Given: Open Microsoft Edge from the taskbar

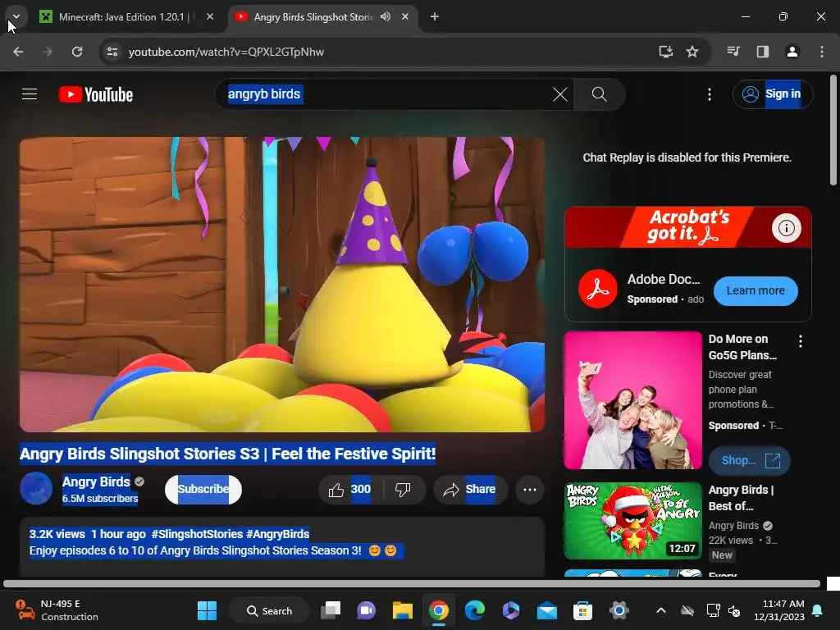Looking at the screenshot, I should (475, 610).
